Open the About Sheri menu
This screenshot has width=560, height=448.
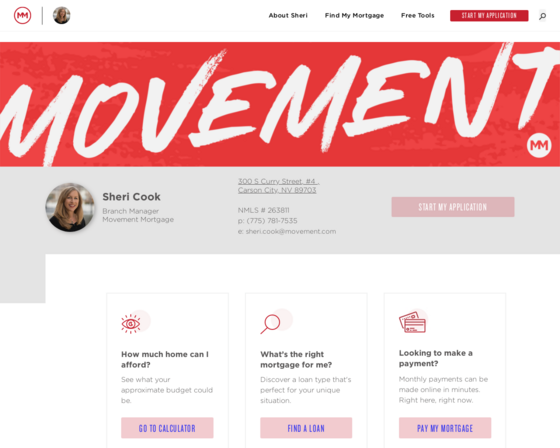(288, 15)
